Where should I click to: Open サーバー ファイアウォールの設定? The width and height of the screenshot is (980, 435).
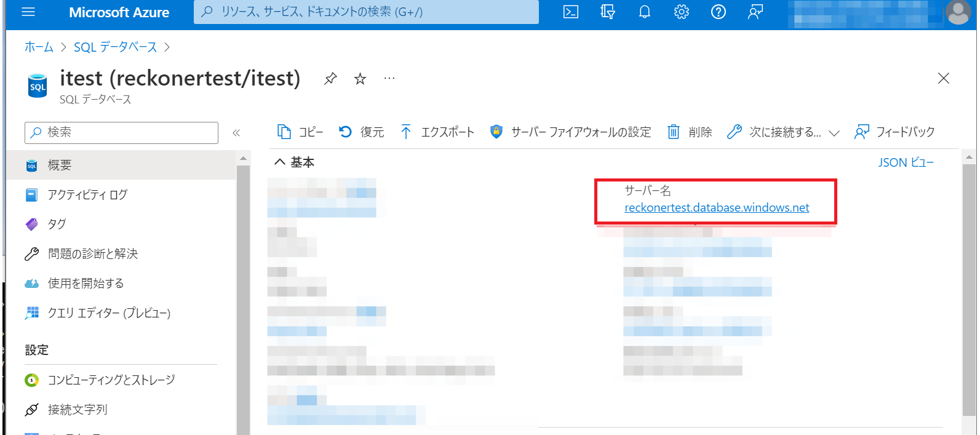tap(570, 132)
